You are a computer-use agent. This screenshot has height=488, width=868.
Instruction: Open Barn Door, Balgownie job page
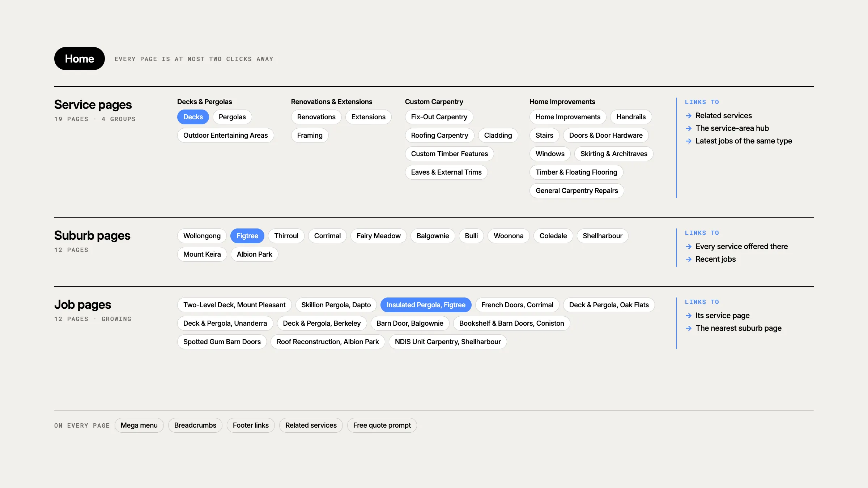coord(410,323)
